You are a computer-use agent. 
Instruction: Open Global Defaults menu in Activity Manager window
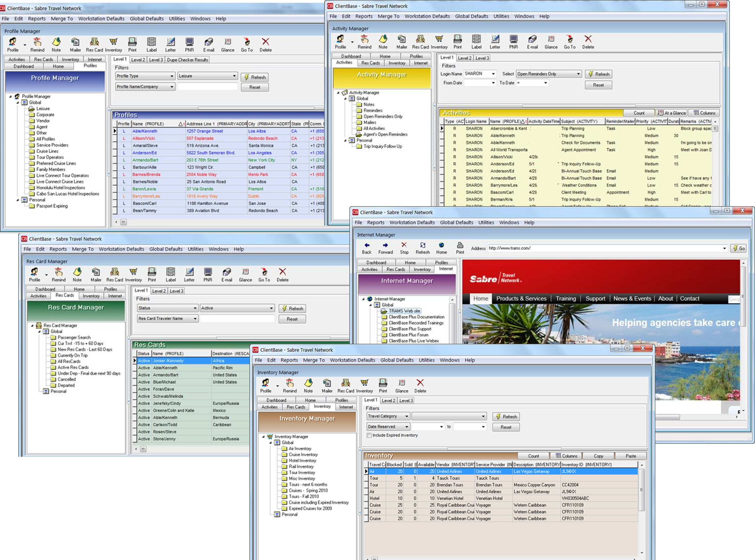click(x=471, y=16)
